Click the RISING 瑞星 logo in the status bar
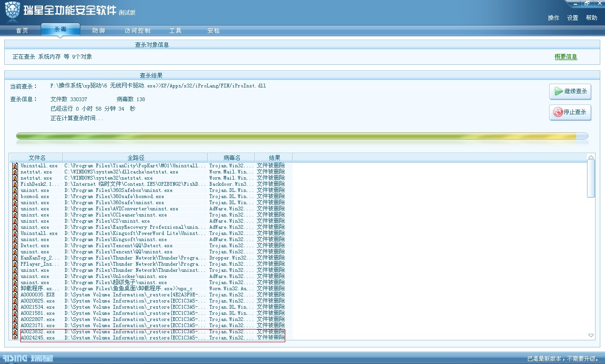605x364 pixels. 28,358
